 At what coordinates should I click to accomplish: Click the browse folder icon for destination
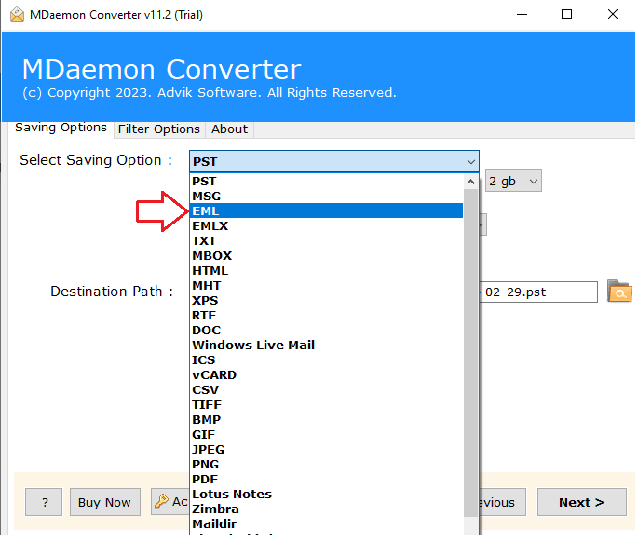[619, 291]
